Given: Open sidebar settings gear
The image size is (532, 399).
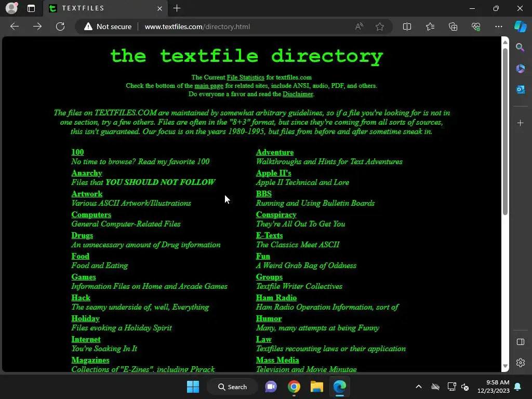Looking at the screenshot, I should pos(520,363).
